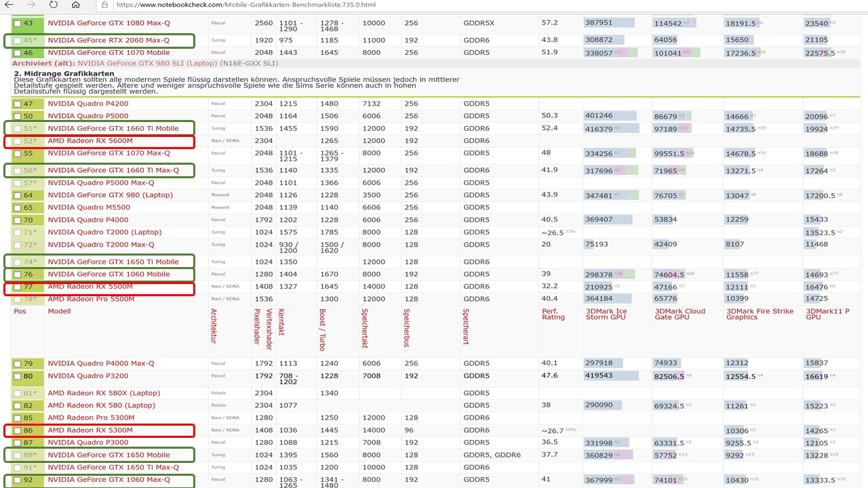Viewport: 868px width, 488px height.
Task: Sort by the Speicherart column header
Action: click(466, 325)
